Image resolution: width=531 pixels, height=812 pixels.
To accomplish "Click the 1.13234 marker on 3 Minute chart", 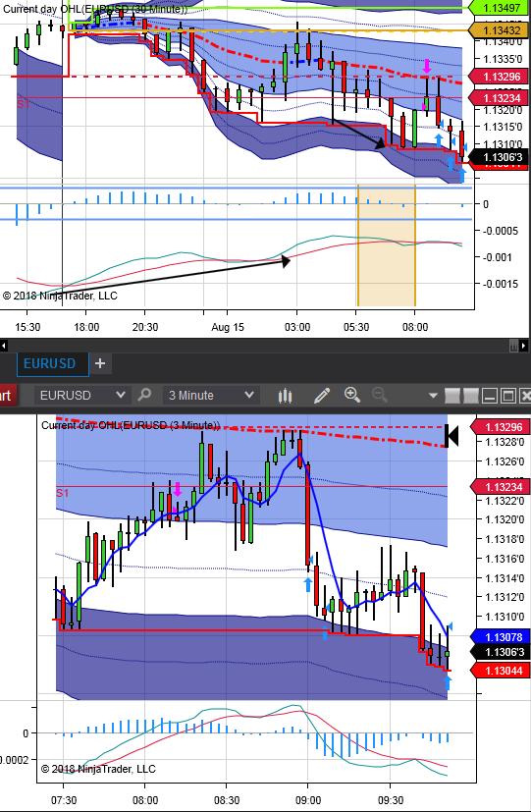I will (x=502, y=487).
